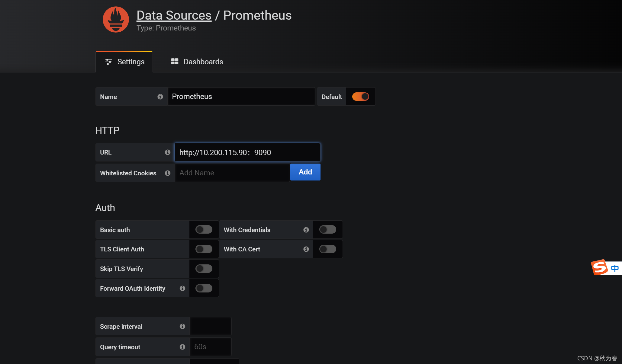The image size is (622, 364).
Task: Click the Query timeout info icon
Action: pyautogui.click(x=182, y=347)
